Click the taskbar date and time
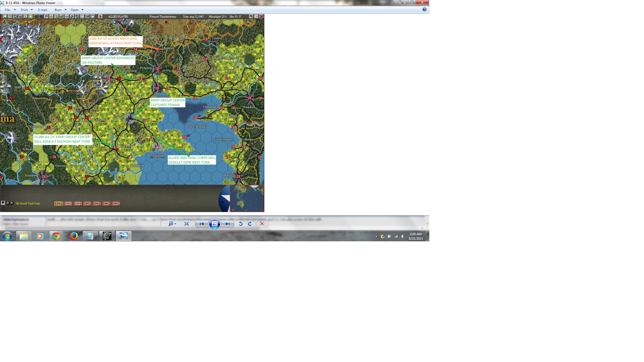 tap(415, 236)
